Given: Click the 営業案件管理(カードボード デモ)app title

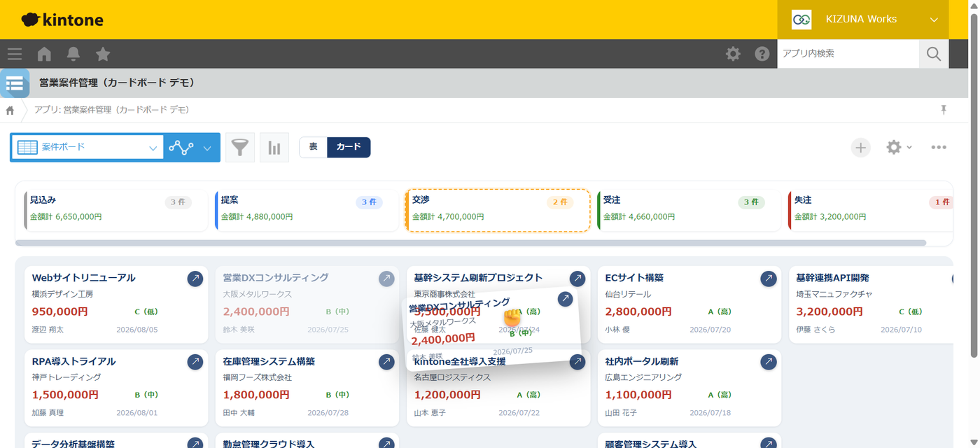Looking at the screenshot, I should pos(117,83).
